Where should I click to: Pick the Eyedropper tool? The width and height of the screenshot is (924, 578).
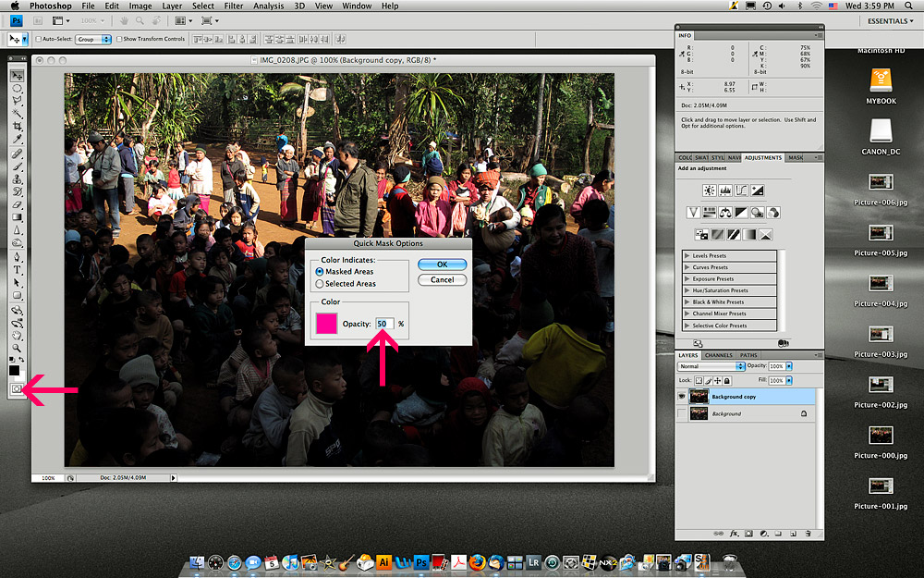17,139
